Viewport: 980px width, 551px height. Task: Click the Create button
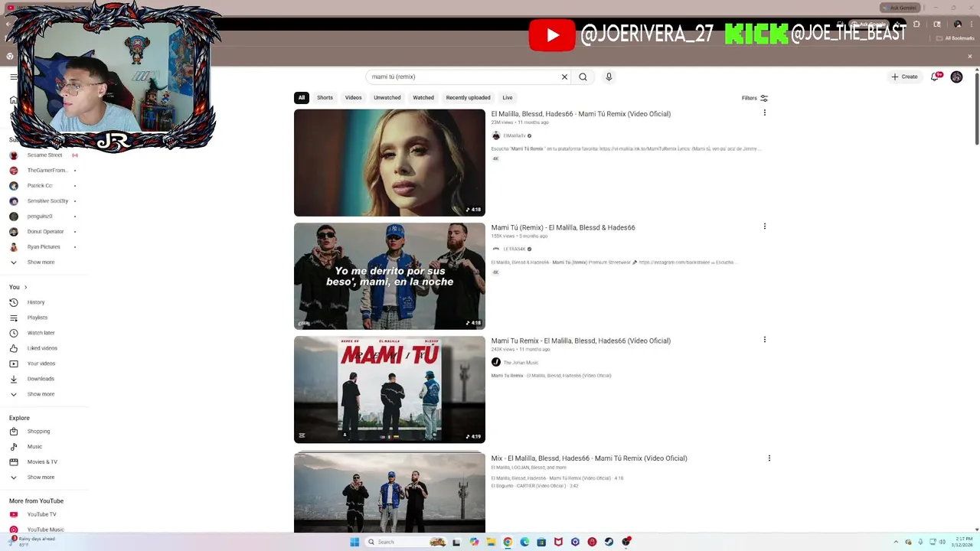pyautogui.click(x=904, y=77)
